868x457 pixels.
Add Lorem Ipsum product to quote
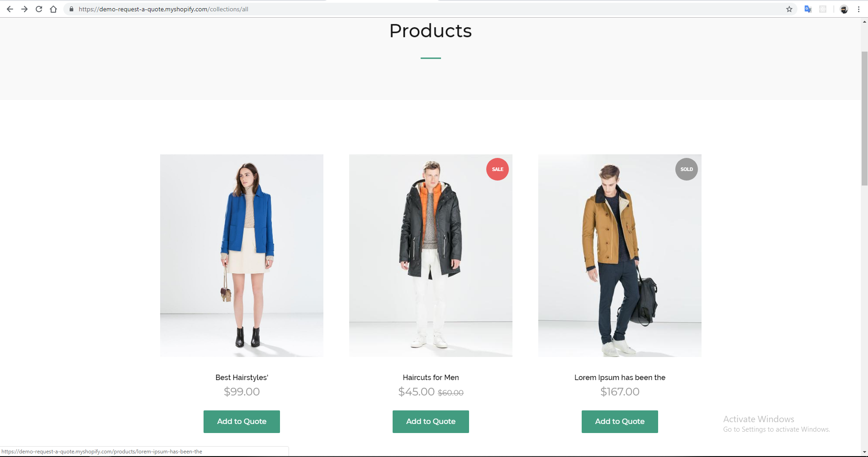[620, 421]
